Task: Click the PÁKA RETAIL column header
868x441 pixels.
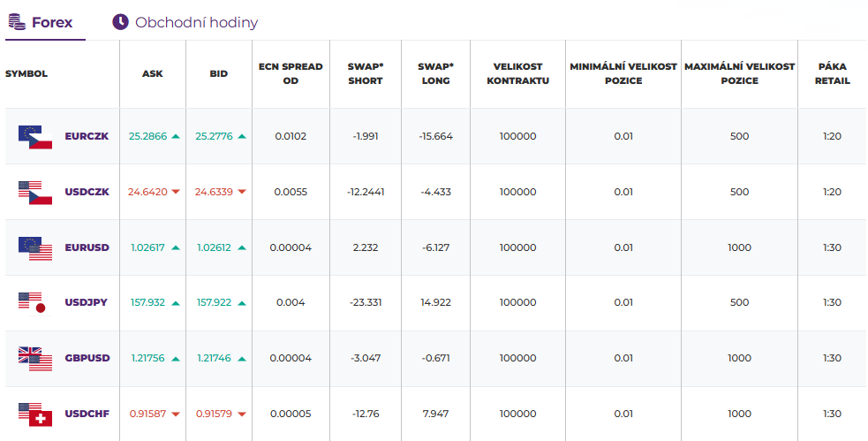Action: click(834, 73)
